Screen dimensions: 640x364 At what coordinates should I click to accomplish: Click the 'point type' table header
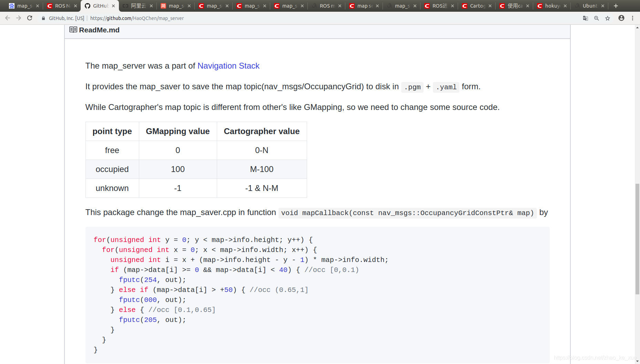point(112,131)
